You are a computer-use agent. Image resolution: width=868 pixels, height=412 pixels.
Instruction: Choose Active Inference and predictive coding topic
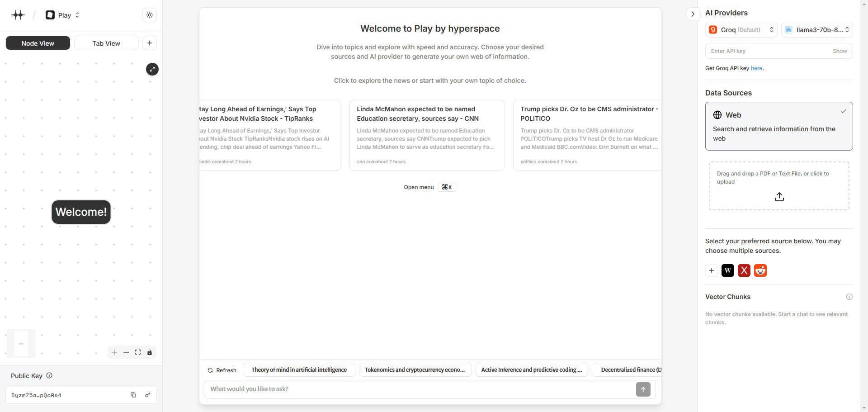pos(531,369)
